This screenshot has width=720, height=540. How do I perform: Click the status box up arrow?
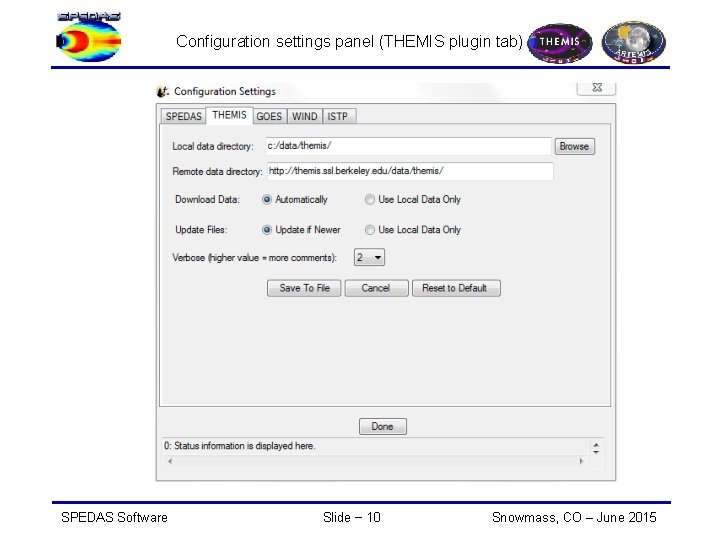point(596,445)
